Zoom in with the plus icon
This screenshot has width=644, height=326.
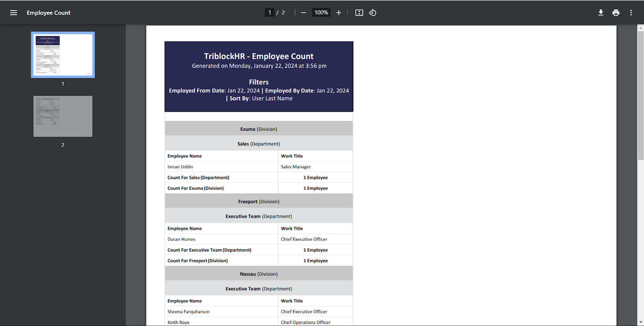point(339,13)
